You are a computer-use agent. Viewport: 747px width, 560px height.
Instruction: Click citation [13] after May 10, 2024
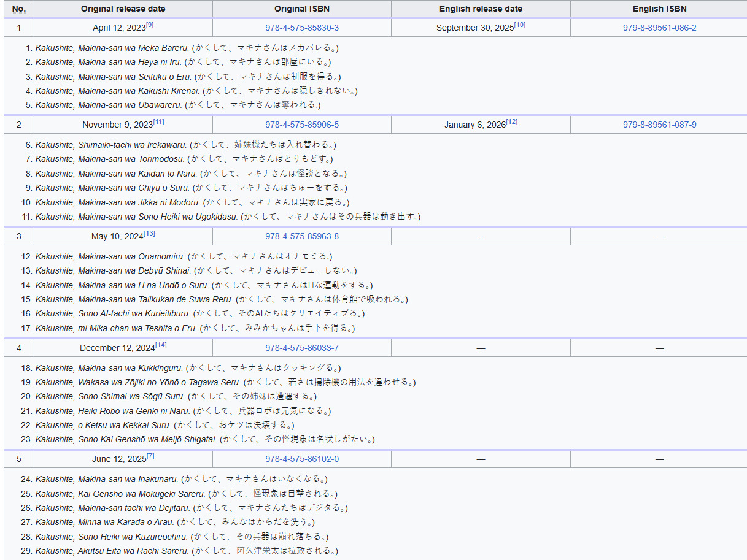(x=149, y=234)
